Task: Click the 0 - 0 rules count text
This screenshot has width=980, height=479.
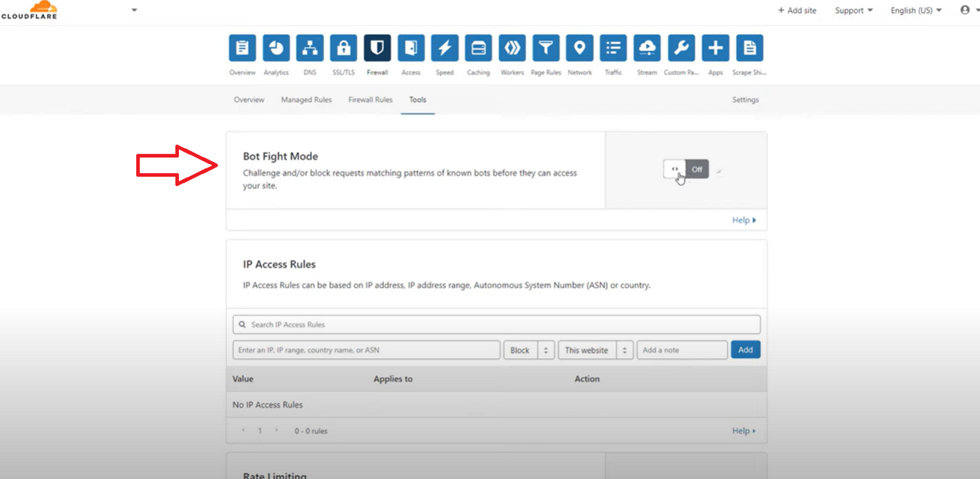Action: tap(311, 431)
